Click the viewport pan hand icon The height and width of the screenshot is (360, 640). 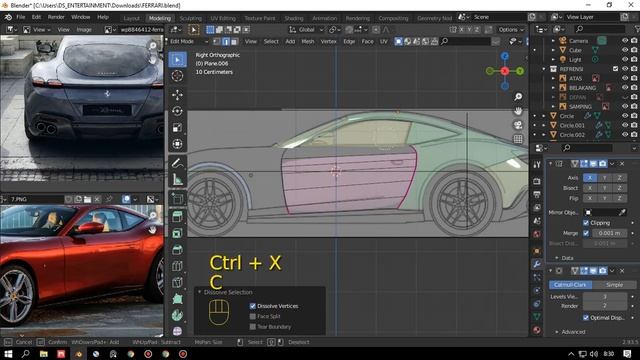(518, 111)
